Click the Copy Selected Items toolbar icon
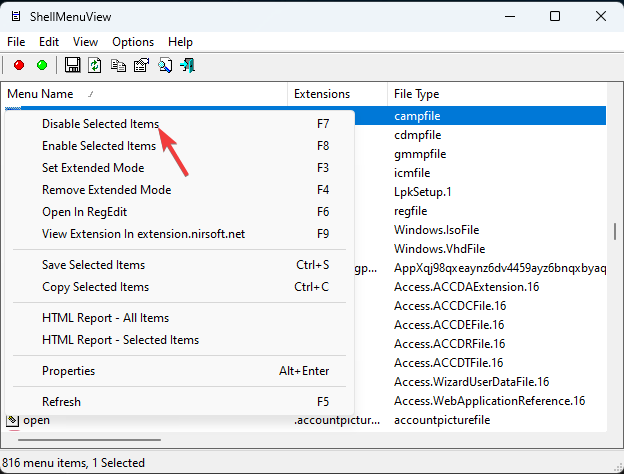The image size is (624, 474). click(119, 65)
